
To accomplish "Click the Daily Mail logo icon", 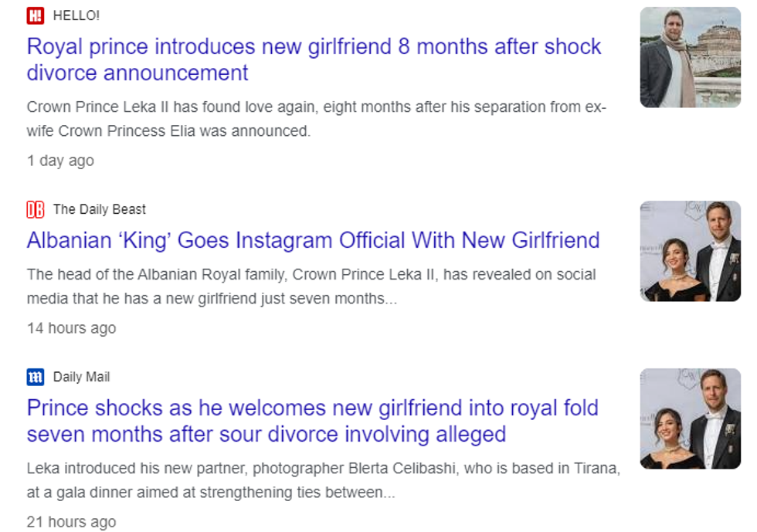I will coord(36,377).
